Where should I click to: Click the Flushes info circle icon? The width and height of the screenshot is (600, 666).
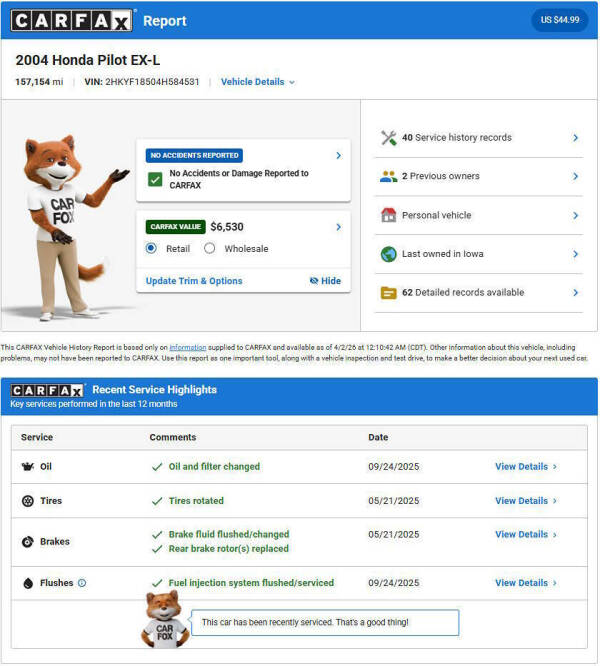tap(82, 583)
